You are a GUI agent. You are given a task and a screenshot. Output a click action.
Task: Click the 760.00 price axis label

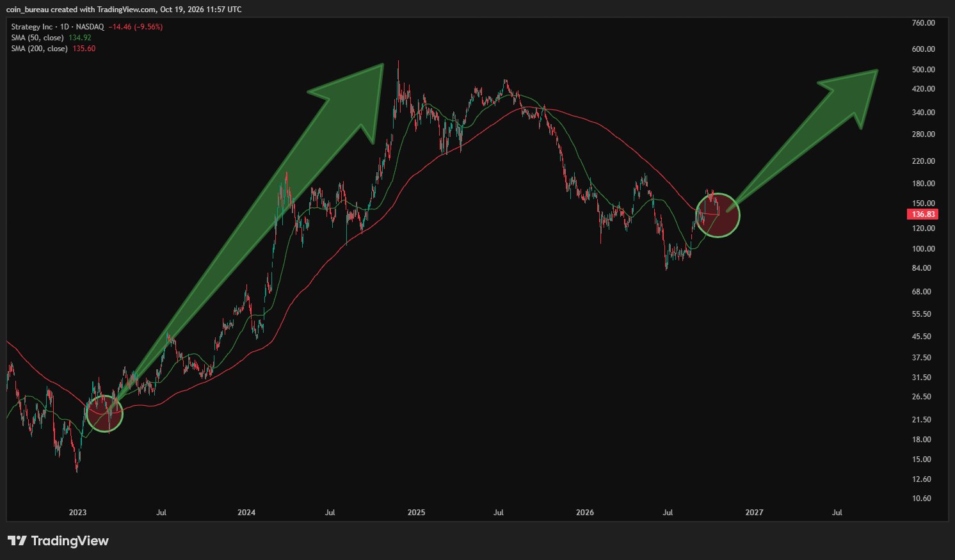click(923, 23)
